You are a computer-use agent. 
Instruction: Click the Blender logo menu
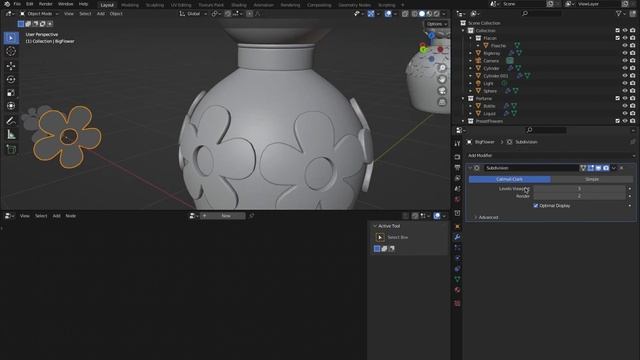click(7, 4)
